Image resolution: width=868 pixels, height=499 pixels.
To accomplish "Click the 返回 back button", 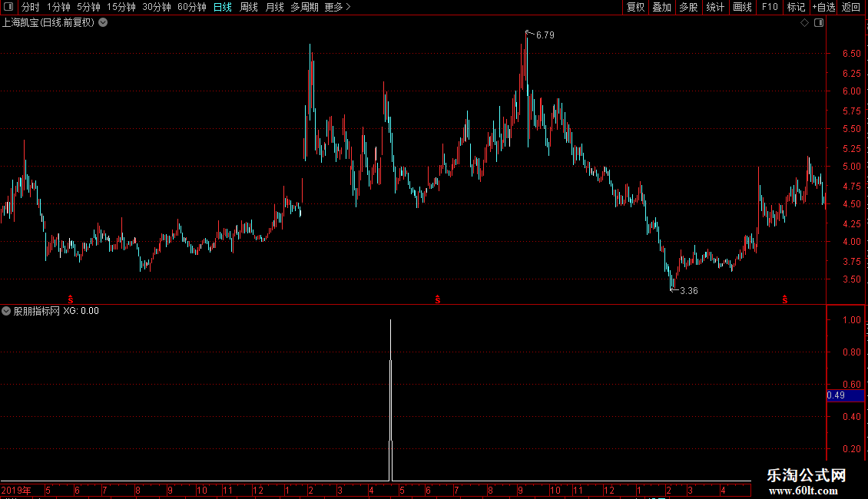I will tap(851, 7).
